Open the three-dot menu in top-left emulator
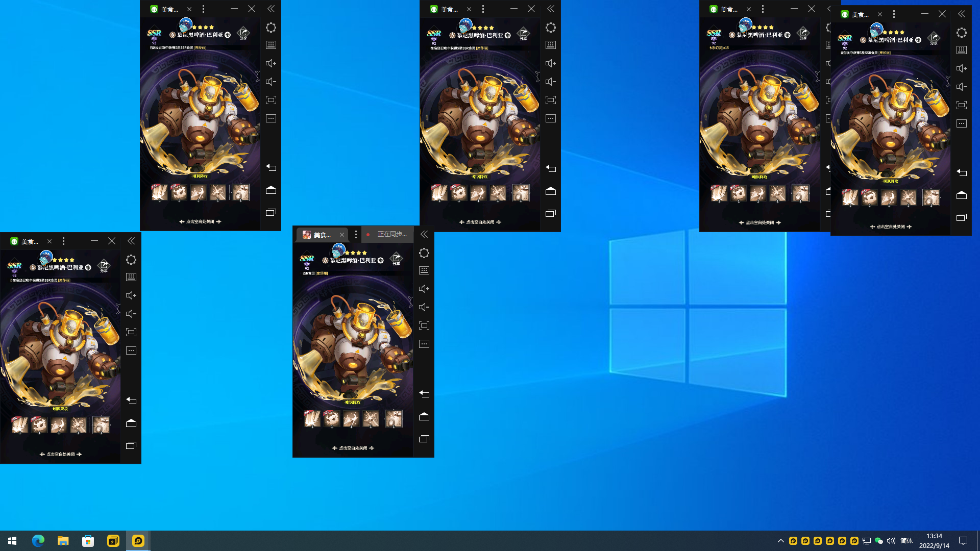 pos(203,9)
